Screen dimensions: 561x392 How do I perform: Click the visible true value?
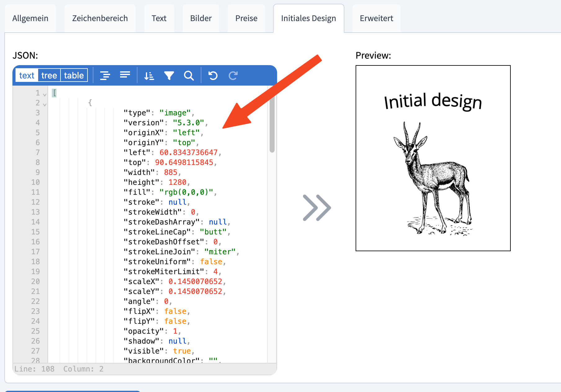[182, 351]
